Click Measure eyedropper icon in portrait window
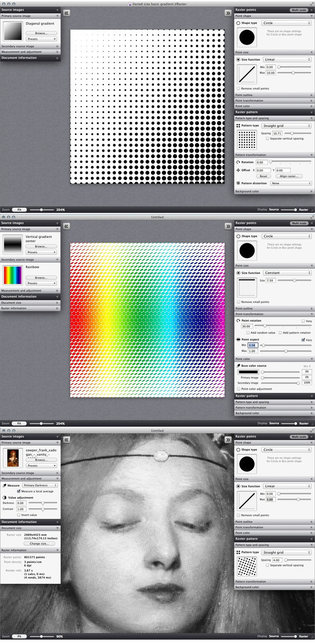Image resolution: width=315 pixels, height=644 pixels. point(4,486)
